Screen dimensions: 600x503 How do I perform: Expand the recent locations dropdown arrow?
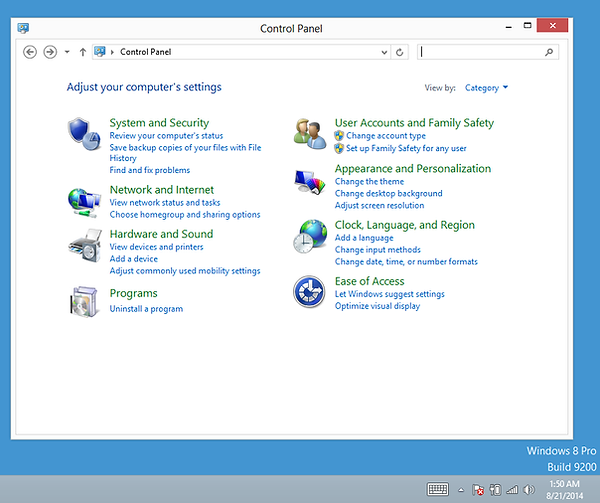click(67, 52)
